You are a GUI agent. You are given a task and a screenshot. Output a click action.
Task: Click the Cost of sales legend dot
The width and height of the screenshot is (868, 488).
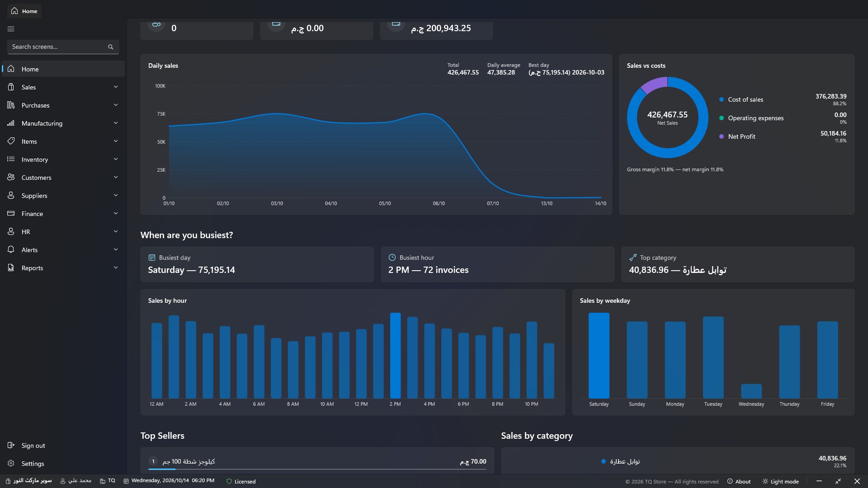coord(722,99)
